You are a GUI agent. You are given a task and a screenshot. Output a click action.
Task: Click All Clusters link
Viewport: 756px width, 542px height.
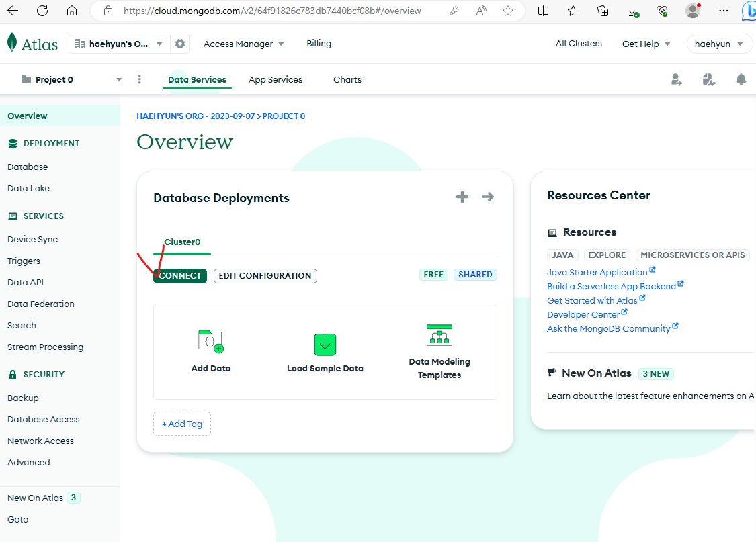tap(579, 44)
